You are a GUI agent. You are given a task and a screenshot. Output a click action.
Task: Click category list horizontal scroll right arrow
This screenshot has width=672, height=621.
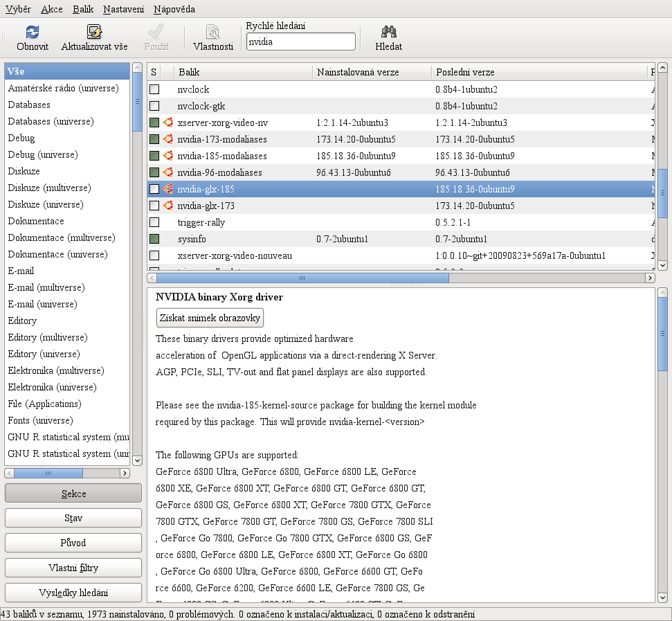point(125,473)
